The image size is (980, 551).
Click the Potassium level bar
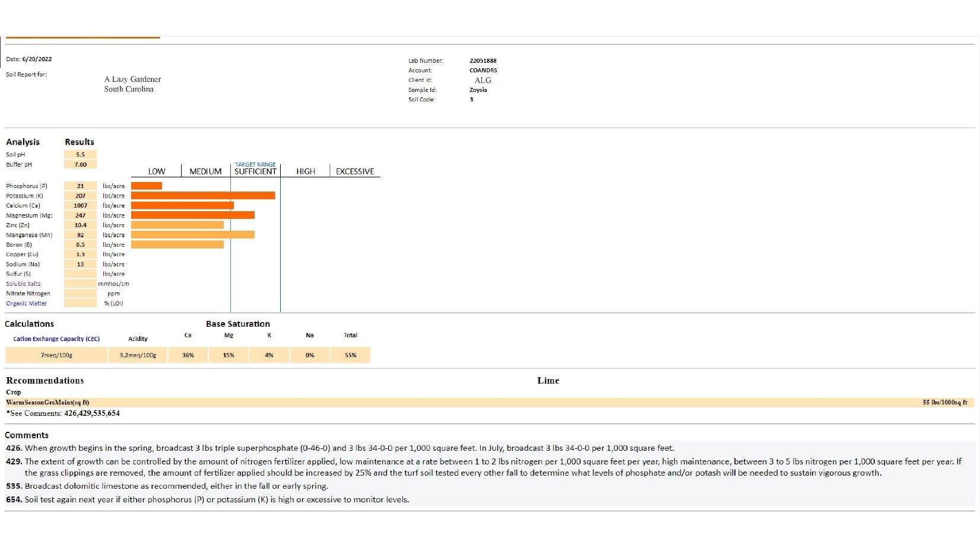(x=203, y=195)
